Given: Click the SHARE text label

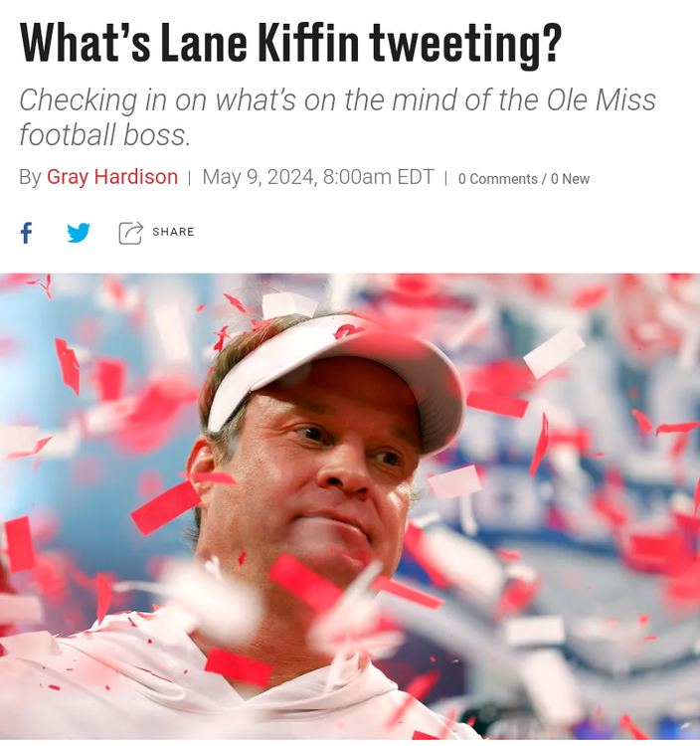Looking at the screenshot, I should [173, 233].
